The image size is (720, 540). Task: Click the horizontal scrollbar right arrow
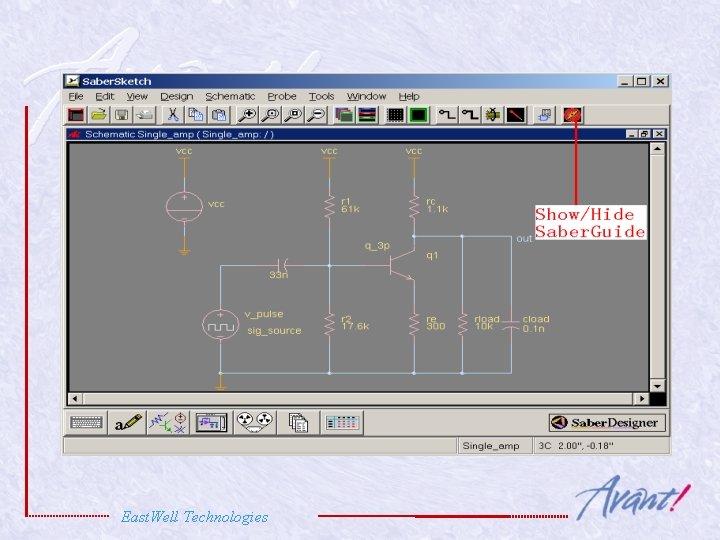(641, 399)
